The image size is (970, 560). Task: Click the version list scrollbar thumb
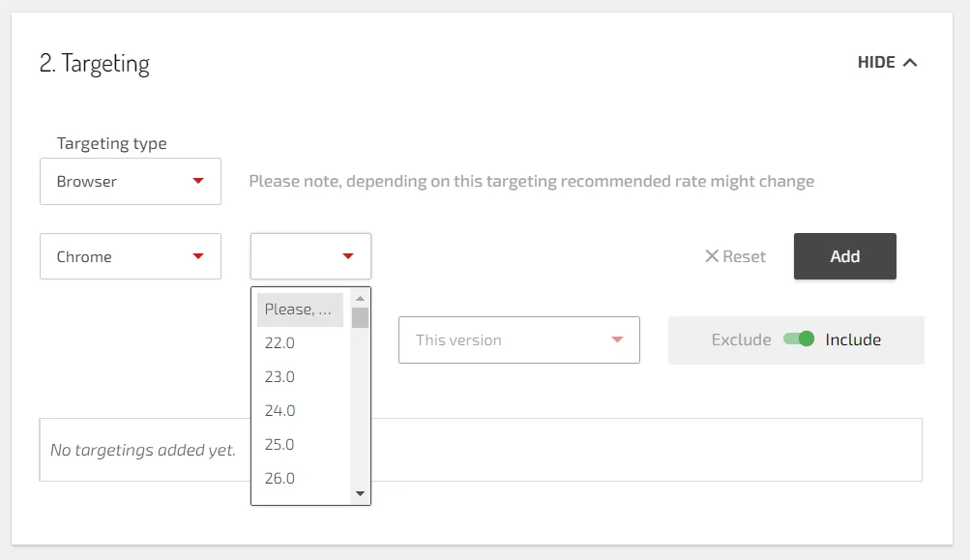coord(361,318)
